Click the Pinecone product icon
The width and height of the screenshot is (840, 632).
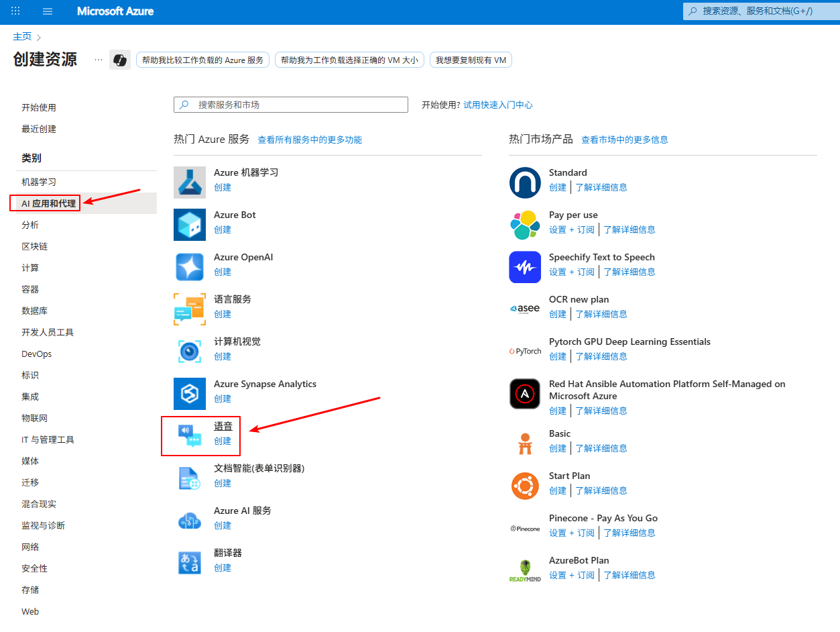[x=525, y=528]
